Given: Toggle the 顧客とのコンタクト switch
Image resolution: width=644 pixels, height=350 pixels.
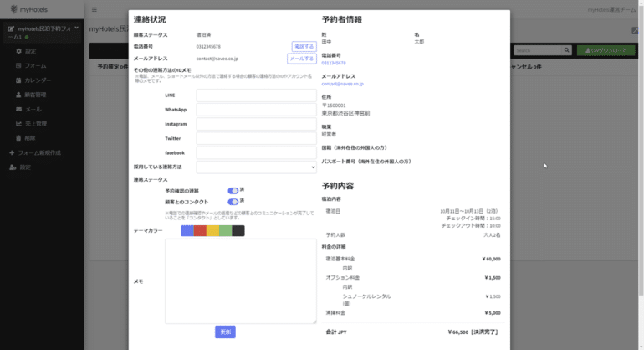Looking at the screenshot, I should 233,202.
